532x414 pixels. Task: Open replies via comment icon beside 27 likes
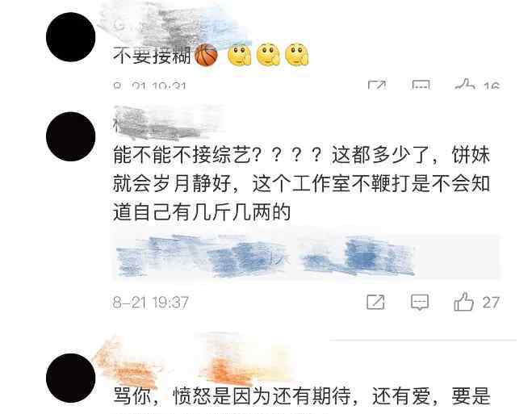[x=419, y=302]
